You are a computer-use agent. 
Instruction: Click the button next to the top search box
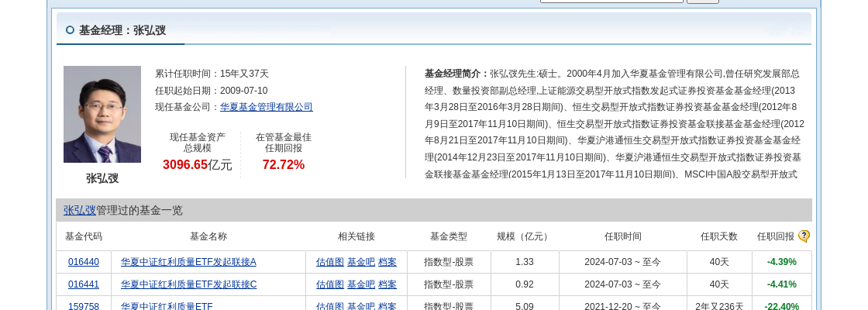pyautogui.click(x=703, y=2)
